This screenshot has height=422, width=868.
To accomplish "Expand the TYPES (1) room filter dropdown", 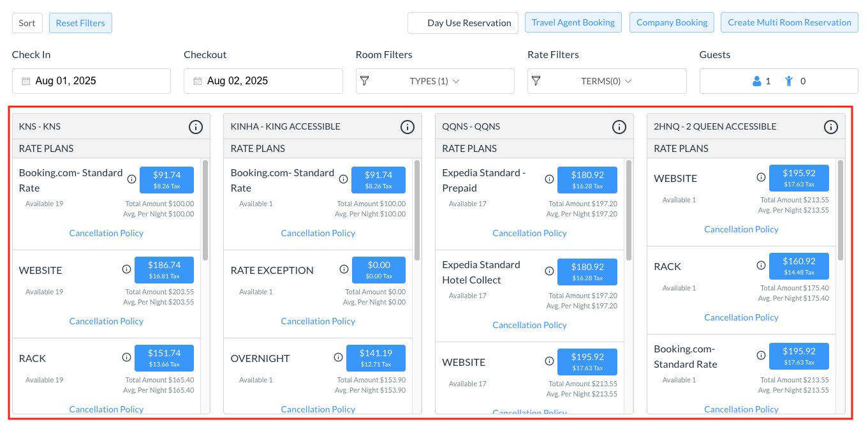I will [x=435, y=81].
